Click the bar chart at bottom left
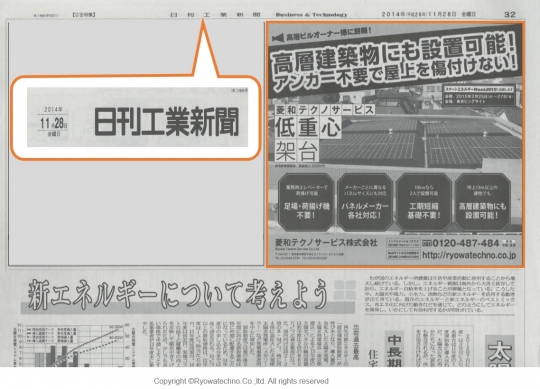540x389 pixels. (x=74, y=344)
